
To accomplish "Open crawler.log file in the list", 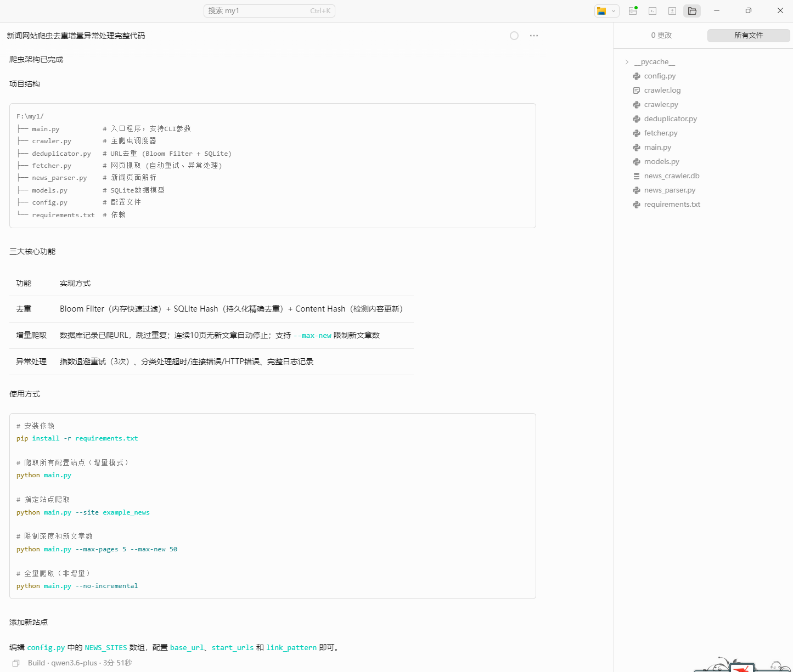I will tap(662, 91).
